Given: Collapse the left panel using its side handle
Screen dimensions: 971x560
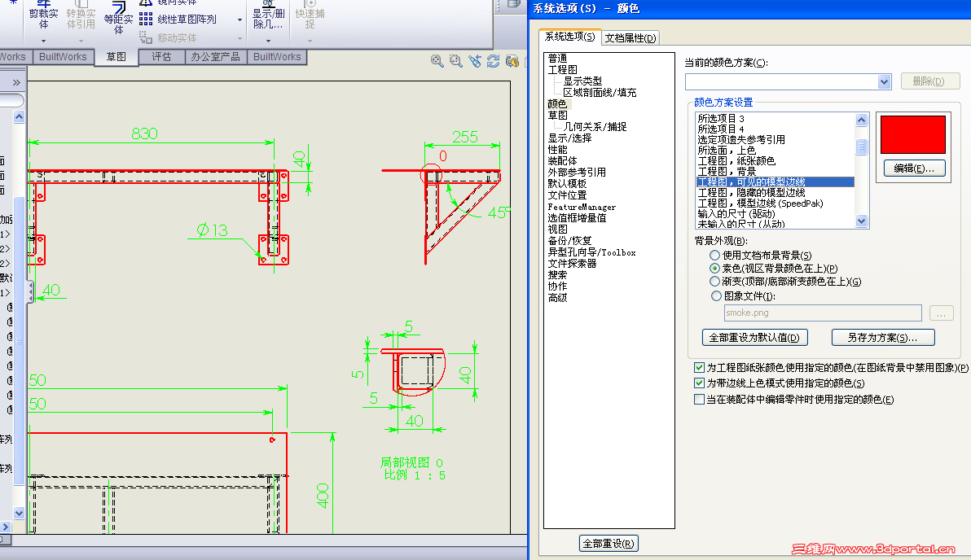Looking at the screenshot, I should point(29,291).
